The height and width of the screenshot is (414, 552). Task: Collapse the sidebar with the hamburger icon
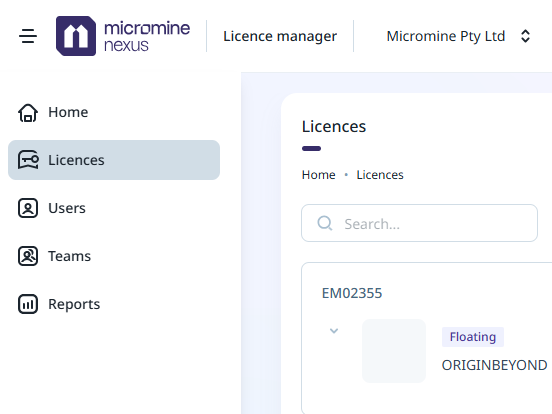(x=28, y=36)
